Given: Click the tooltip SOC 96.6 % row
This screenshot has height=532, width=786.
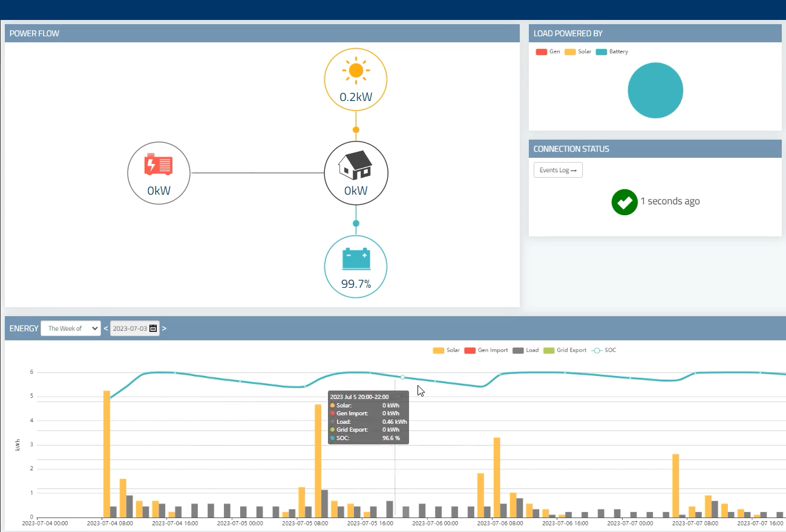Looking at the screenshot, I should tap(368, 438).
